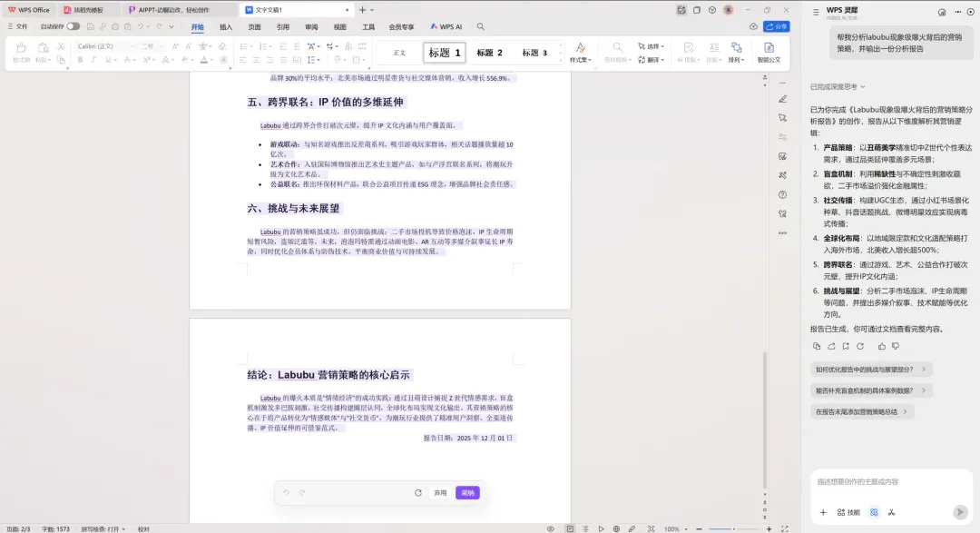Open the WPS AI tab
The width and height of the screenshot is (980, 533).
tap(446, 27)
